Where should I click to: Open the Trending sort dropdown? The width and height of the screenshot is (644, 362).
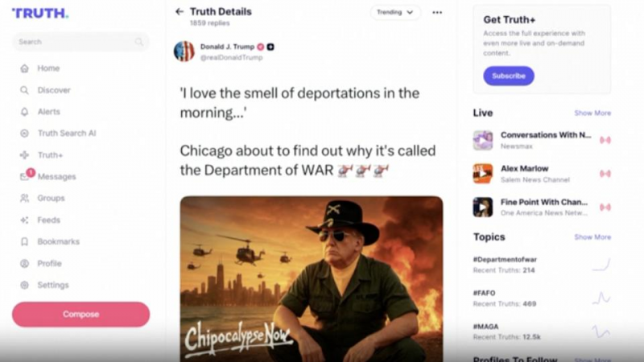coord(395,12)
